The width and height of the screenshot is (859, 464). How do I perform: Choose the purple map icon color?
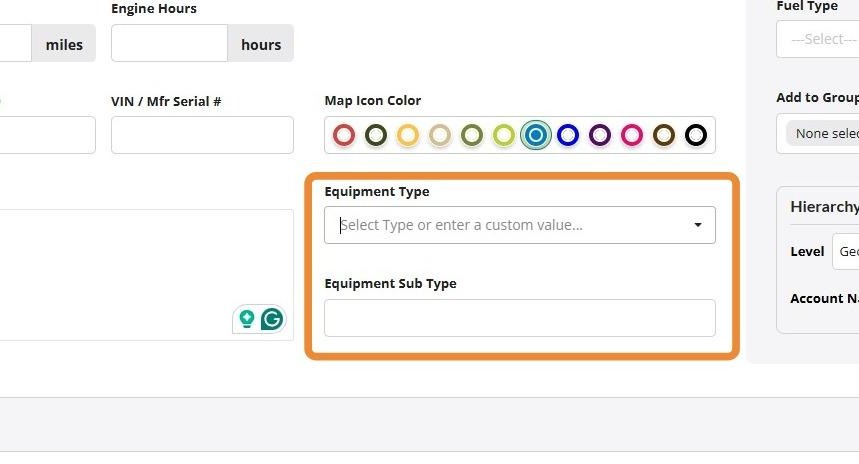600,135
